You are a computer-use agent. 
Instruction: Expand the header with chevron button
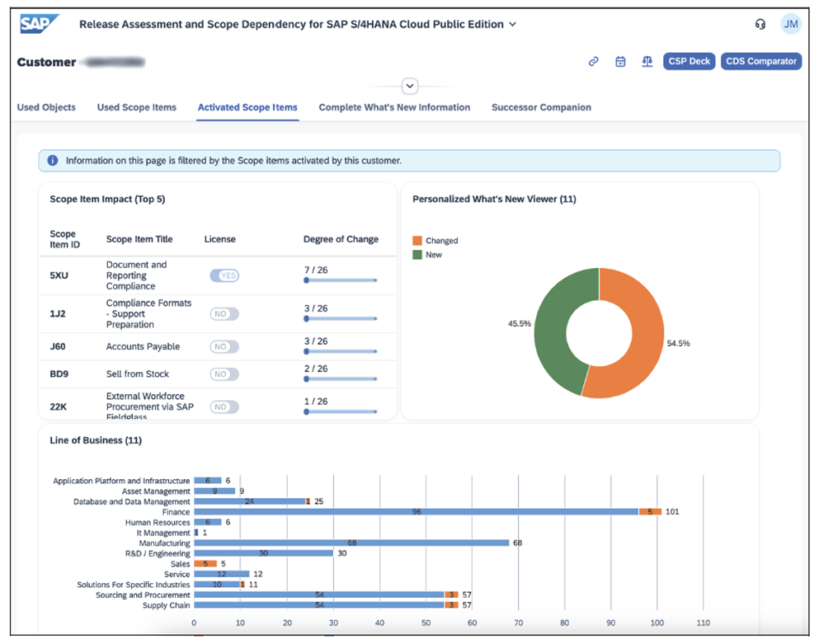410,86
